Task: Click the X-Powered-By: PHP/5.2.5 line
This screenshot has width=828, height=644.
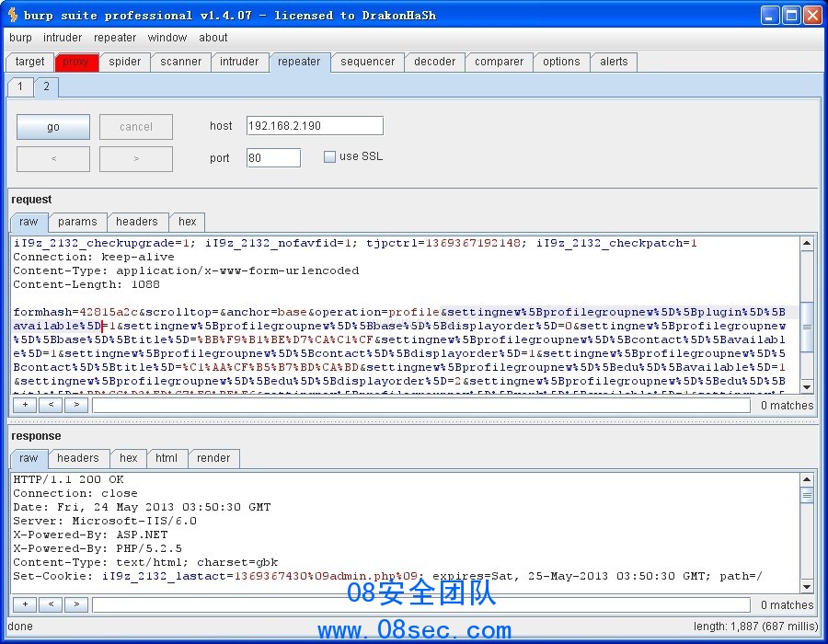Action: 98,548
